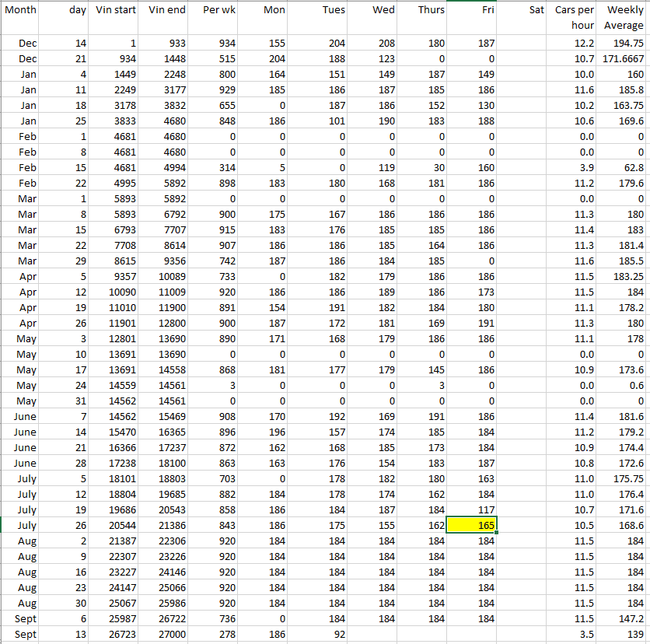
Task: Select the "Vin start" header cell
Action: [116, 17]
